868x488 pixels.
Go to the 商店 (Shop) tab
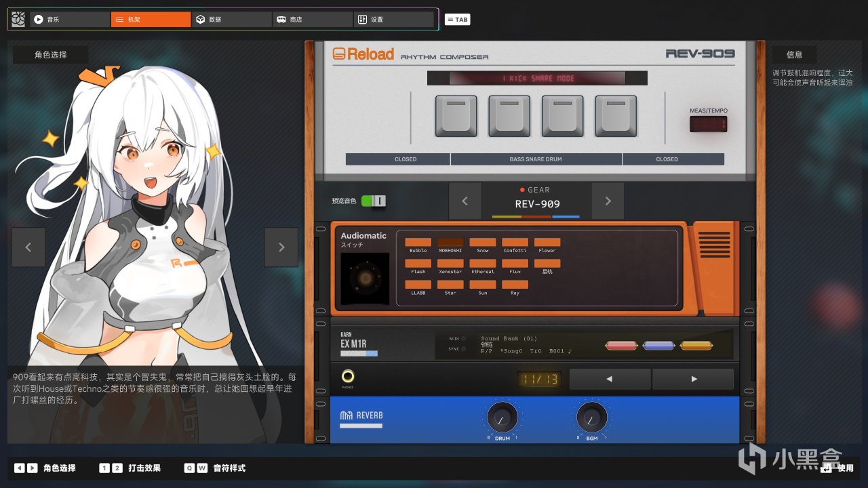[x=313, y=20]
